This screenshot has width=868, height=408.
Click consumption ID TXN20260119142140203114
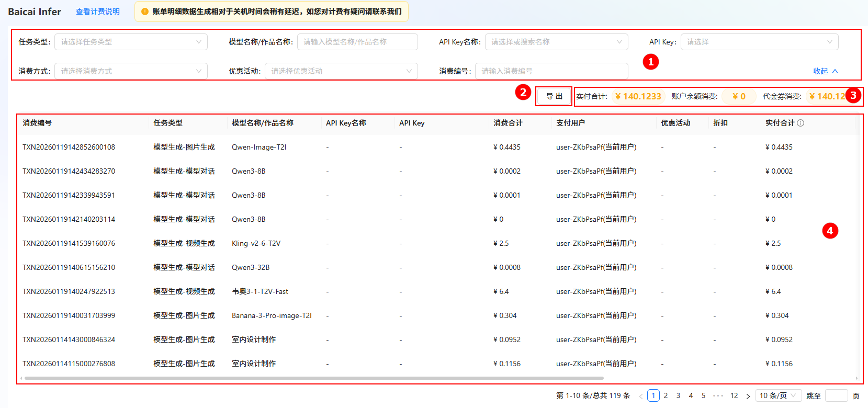click(x=69, y=219)
